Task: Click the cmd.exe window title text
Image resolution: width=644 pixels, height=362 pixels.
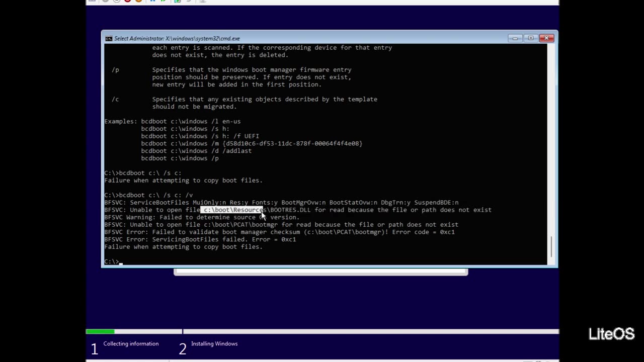Action: [177, 38]
